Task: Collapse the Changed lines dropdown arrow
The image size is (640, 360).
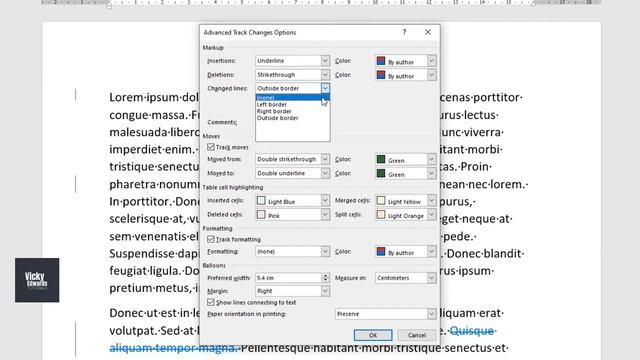Action: (x=325, y=88)
